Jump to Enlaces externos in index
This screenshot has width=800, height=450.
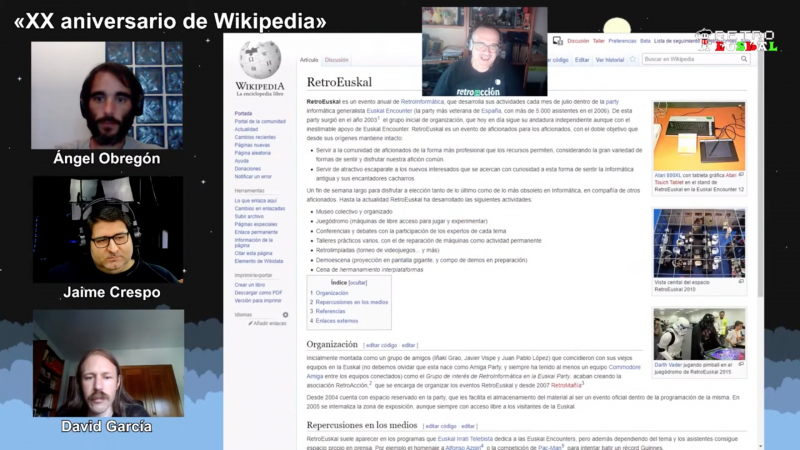[x=337, y=321]
